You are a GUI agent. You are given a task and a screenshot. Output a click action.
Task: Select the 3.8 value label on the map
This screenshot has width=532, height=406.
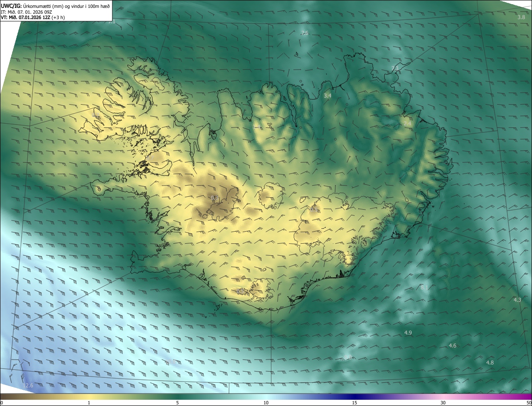(x=521, y=17)
